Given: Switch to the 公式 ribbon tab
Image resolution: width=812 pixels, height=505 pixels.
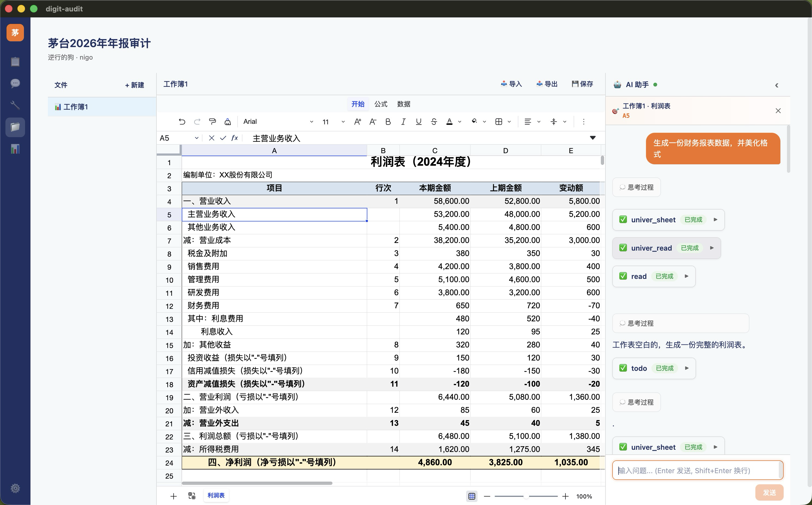Looking at the screenshot, I should pyautogui.click(x=381, y=104).
